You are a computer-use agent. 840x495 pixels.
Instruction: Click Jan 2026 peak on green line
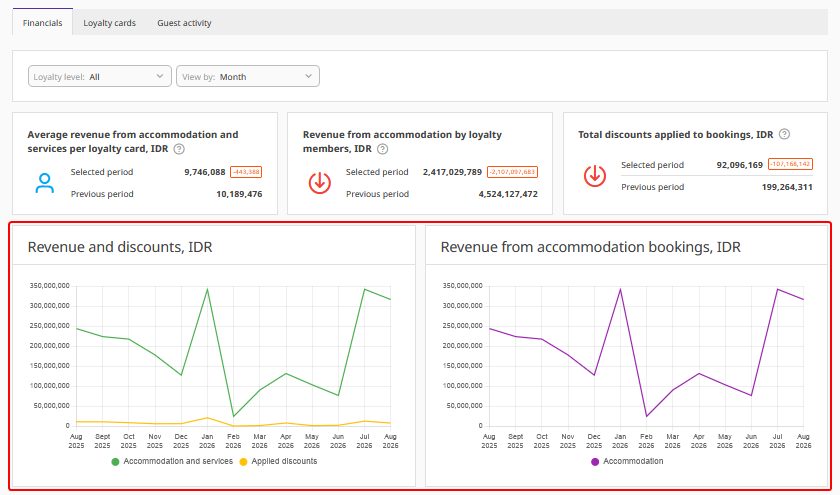coord(207,290)
